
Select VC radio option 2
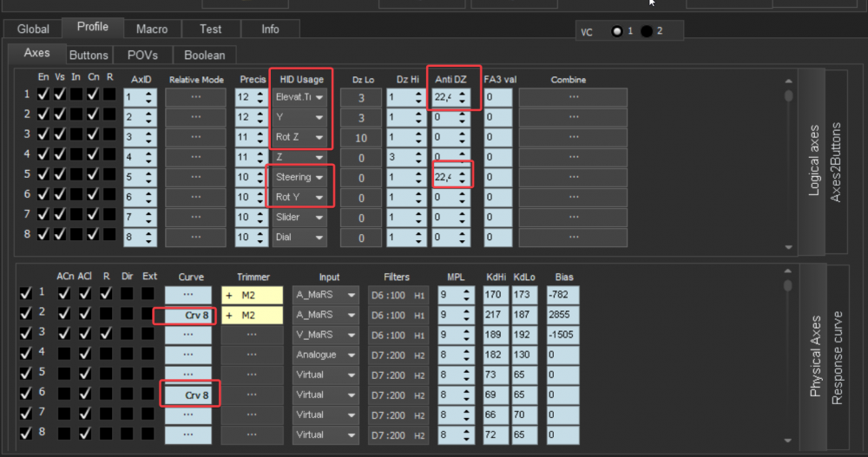tap(648, 31)
